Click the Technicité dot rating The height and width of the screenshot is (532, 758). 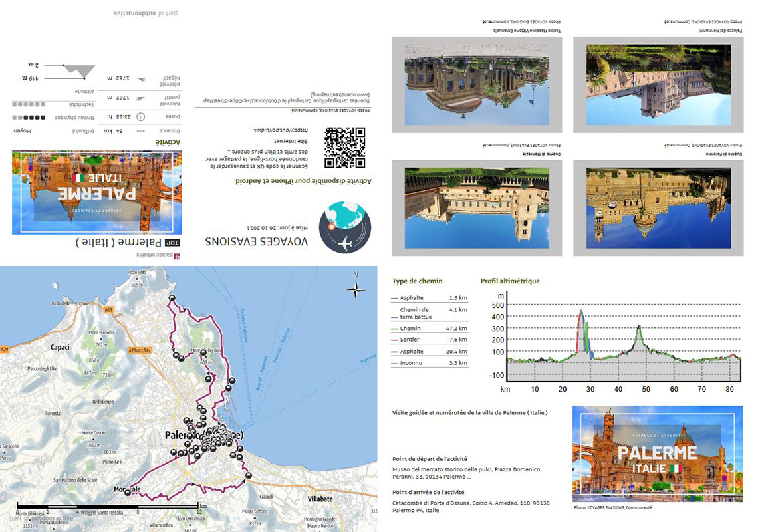(x=29, y=104)
